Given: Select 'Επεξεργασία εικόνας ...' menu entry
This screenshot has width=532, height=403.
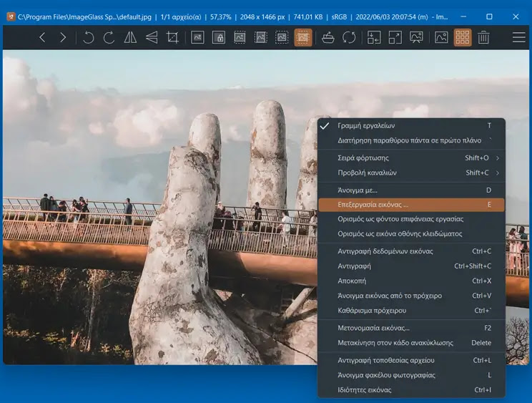Looking at the screenshot, I should click(373, 205).
